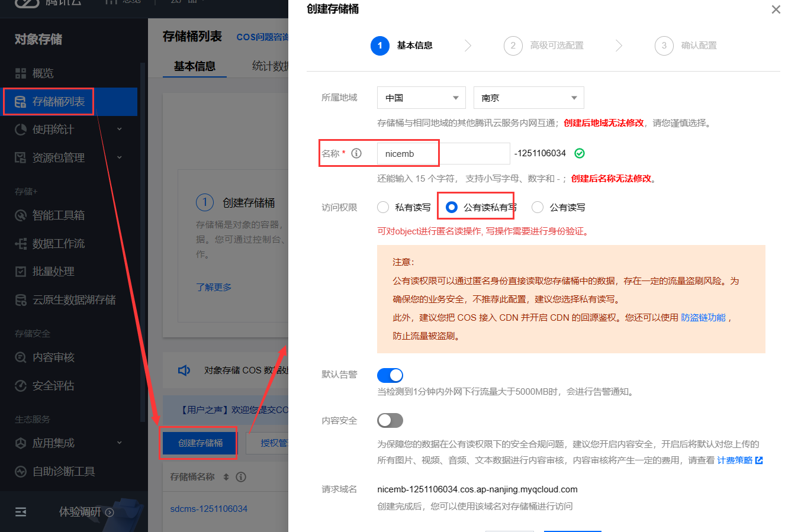
Task: Turn off the 默认告警 toggle switch
Action: (390, 375)
